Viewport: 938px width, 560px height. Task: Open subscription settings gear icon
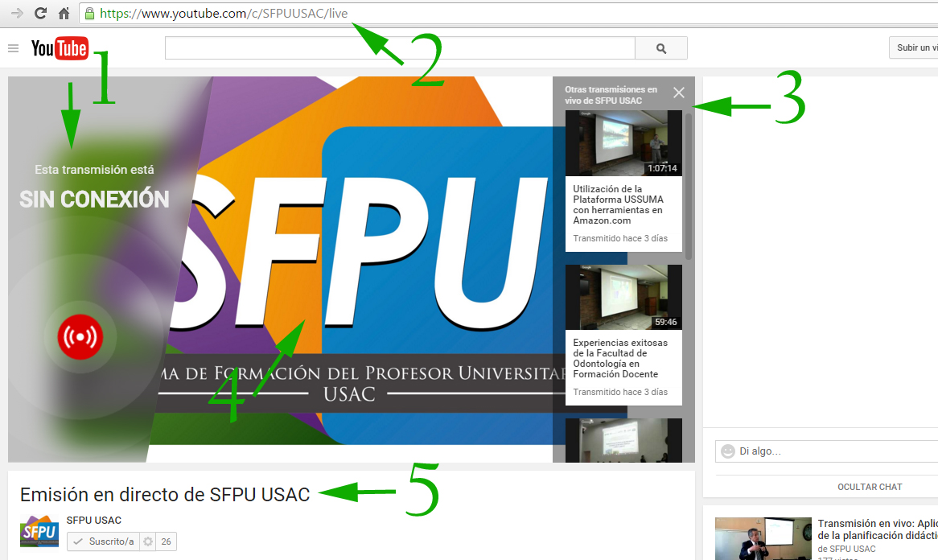click(x=148, y=541)
